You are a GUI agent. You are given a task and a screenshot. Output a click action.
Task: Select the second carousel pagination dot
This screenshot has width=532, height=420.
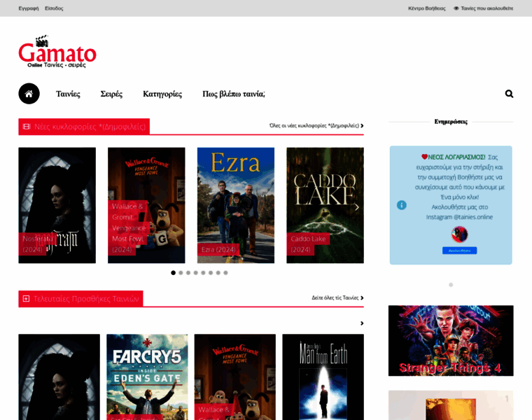[181, 273]
